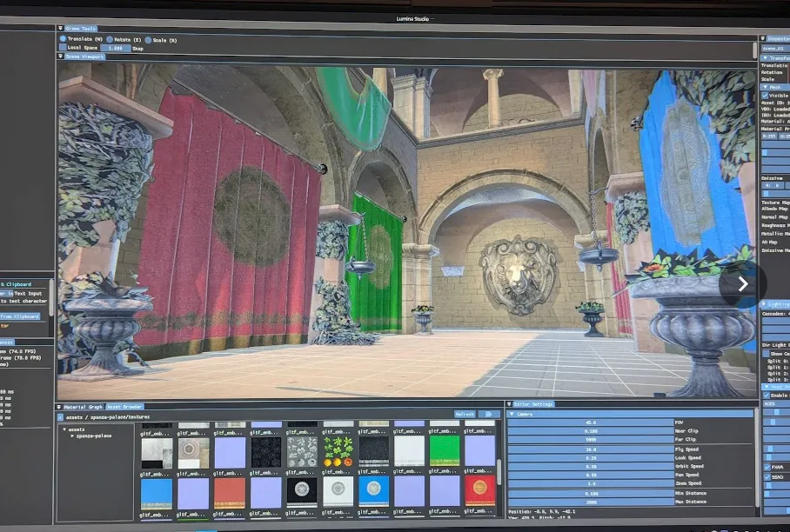The width and height of the screenshot is (790, 532).
Task: Click the from Clipboard button
Action: 20,316
